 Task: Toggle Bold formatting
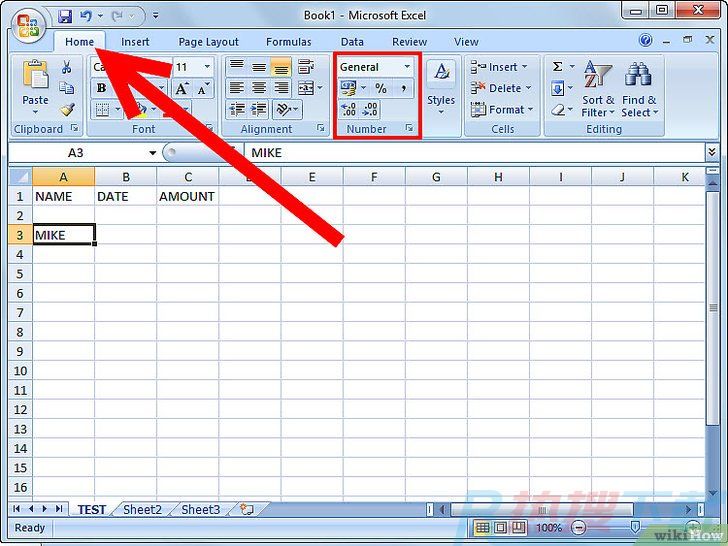click(x=101, y=88)
